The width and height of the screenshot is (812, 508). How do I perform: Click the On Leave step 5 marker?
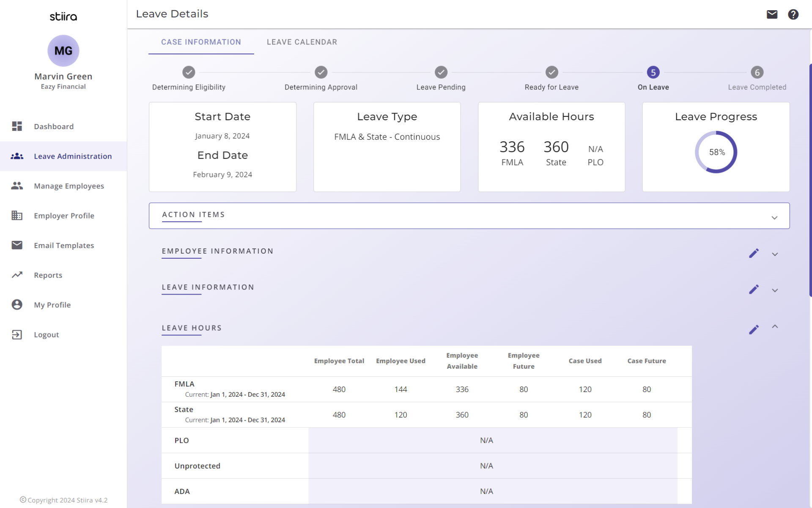click(653, 72)
